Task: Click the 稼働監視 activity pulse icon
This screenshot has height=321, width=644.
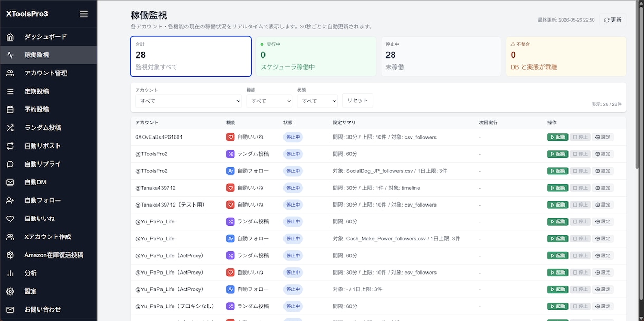Action: (10, 55)
